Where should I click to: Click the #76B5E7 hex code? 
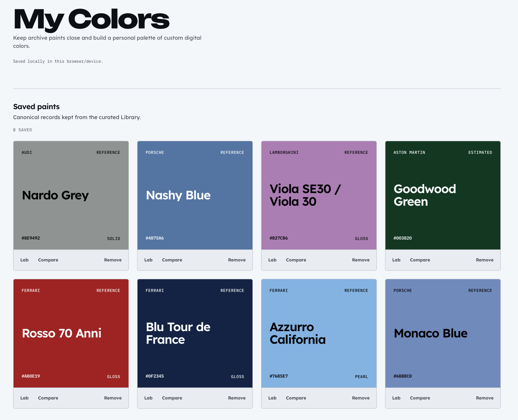click(279, 376)
